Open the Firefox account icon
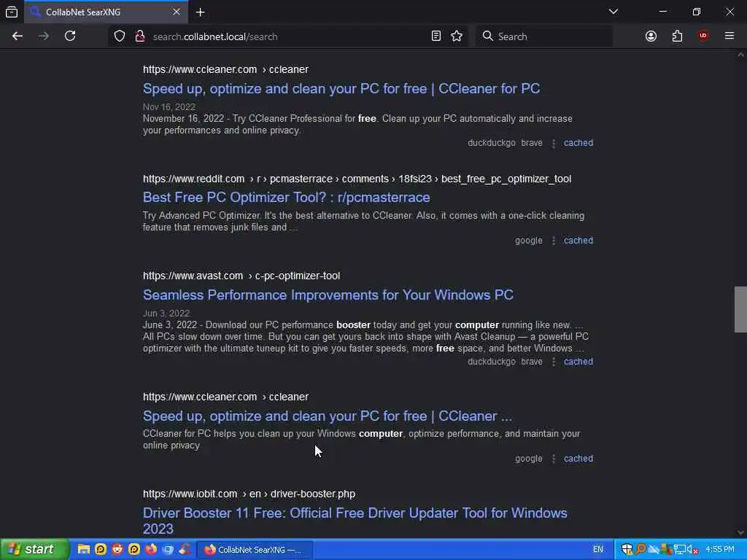This screenshot has height=560, width=747. tap(651, 36)
